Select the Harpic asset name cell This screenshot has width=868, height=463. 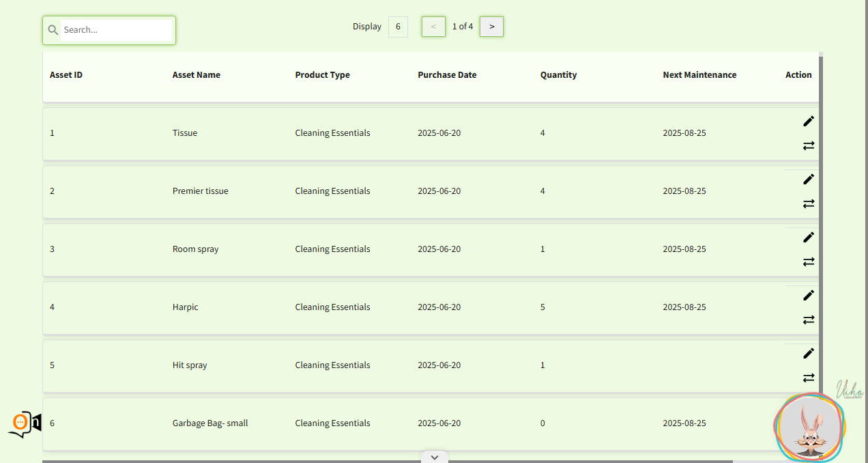click(186, 307)
